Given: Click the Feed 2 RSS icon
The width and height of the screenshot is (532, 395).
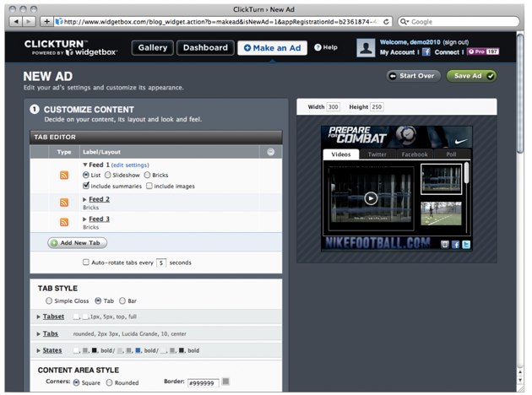Looking at the screenshot, I should (64, 203).
